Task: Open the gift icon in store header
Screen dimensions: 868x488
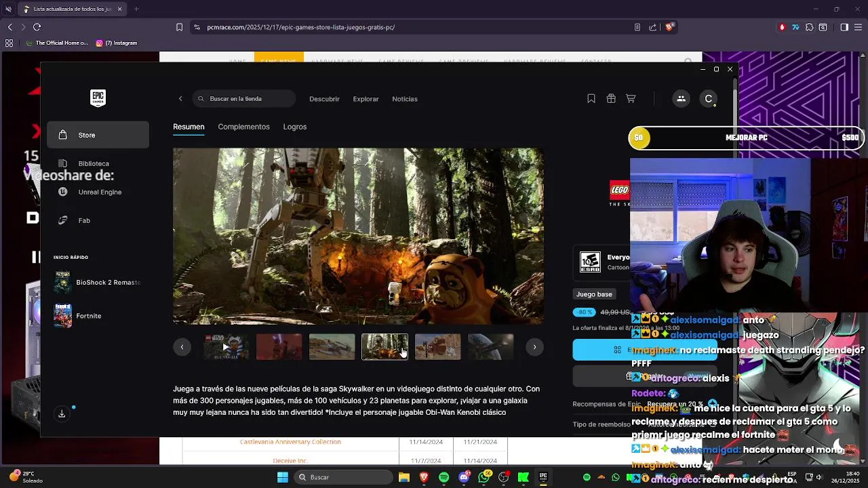Action: (611, 99)
